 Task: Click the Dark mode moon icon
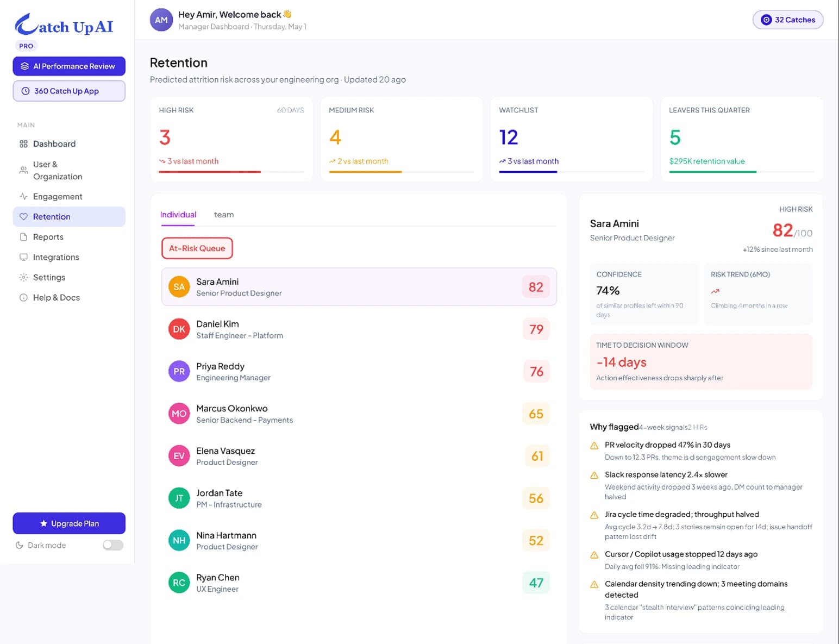click(20, 545)
